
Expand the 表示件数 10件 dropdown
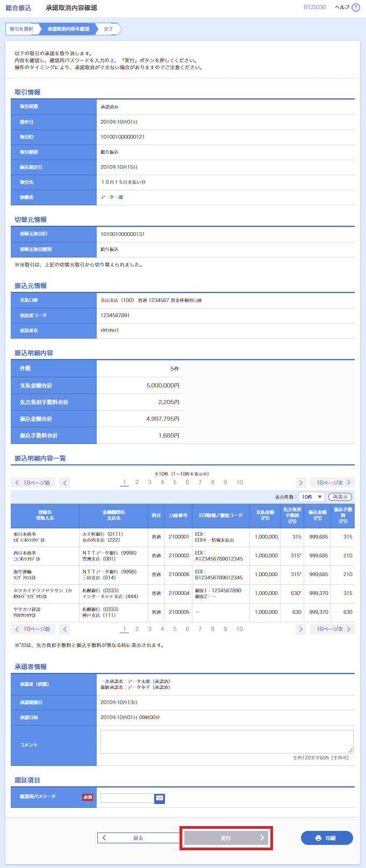[x=312, y=497]
